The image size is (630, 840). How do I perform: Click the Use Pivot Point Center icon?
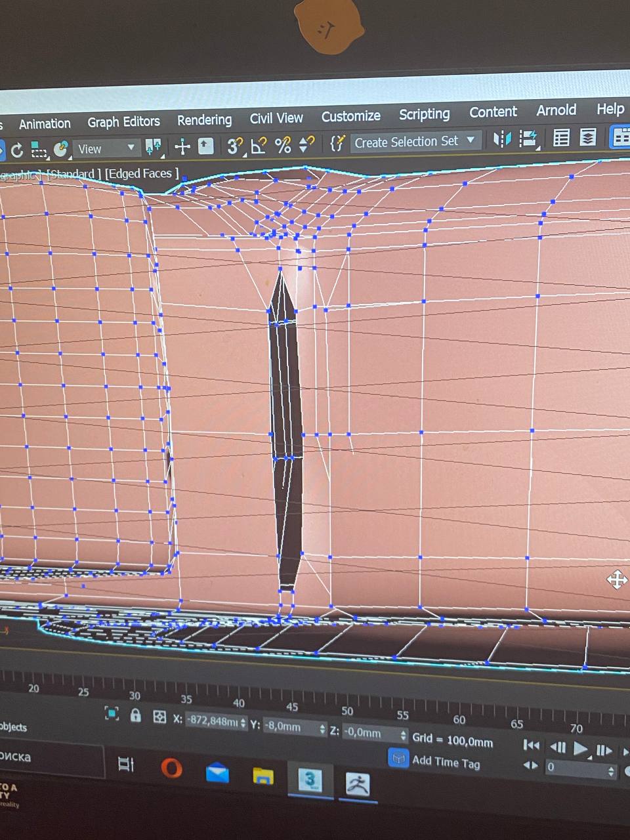point(153,147)
